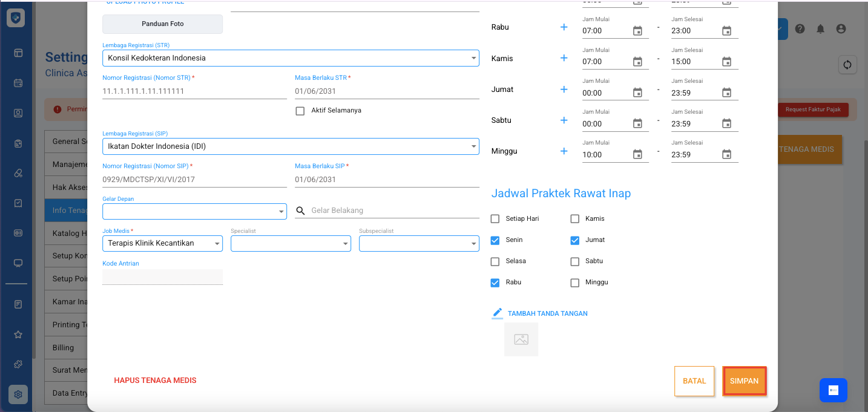Click the search icon beside Gelar Belakang
The image size is (868, 412).
point(300,211)
